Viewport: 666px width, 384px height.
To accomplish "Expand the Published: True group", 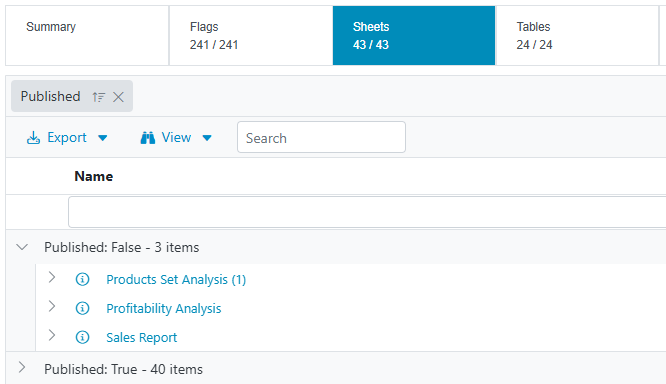I will (x=22, y=367).
